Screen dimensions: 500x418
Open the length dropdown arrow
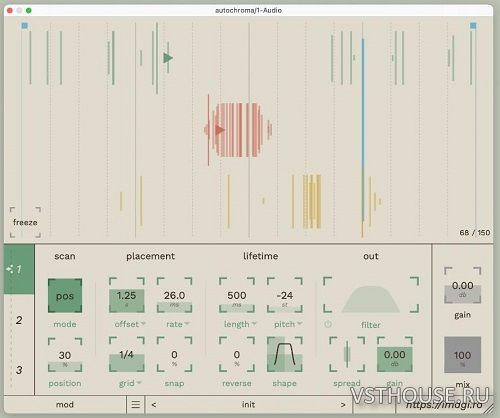click(254, 323)
